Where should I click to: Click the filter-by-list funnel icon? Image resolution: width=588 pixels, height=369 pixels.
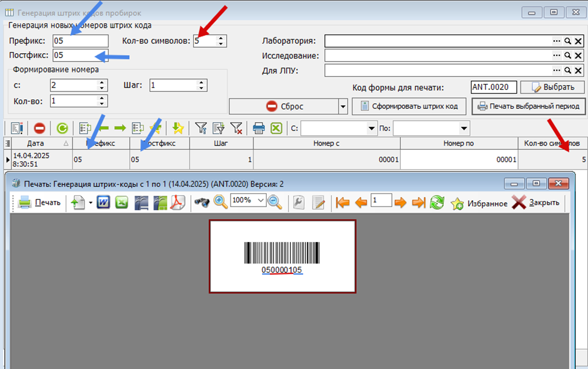tap(219, 128)
